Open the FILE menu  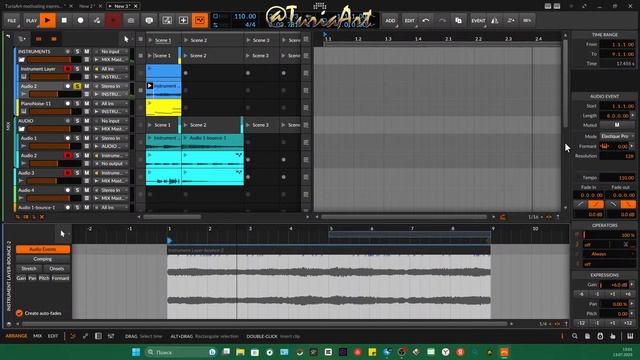pyautogui.click(x=12, y=20)
